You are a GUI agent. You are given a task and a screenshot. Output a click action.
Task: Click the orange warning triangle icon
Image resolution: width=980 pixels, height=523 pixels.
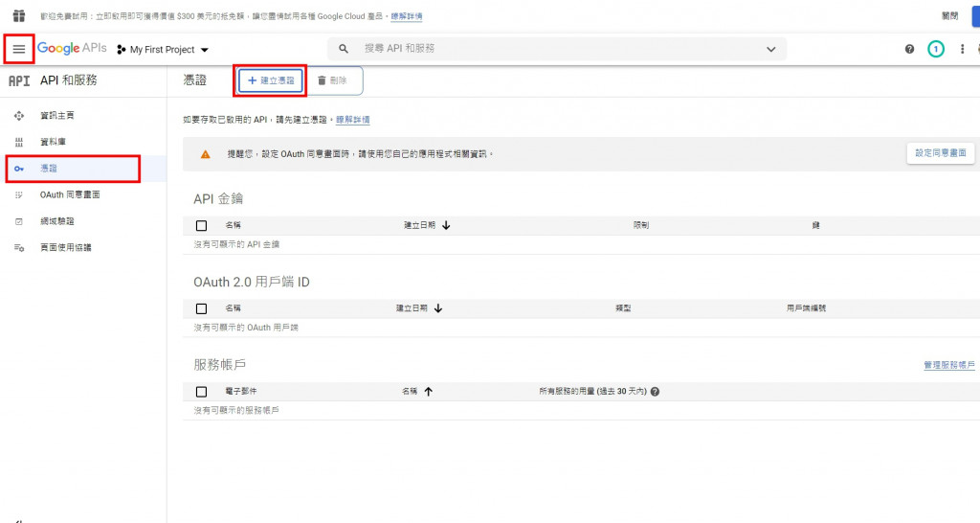pyautogui.click(x=205, y=154)
